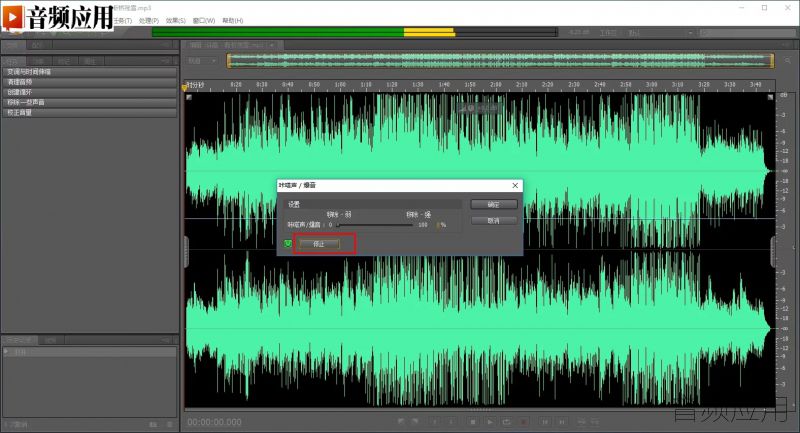The image size is (800, 433).
Task: Select the editor file tab above waveform
Action: click(232, 45)
